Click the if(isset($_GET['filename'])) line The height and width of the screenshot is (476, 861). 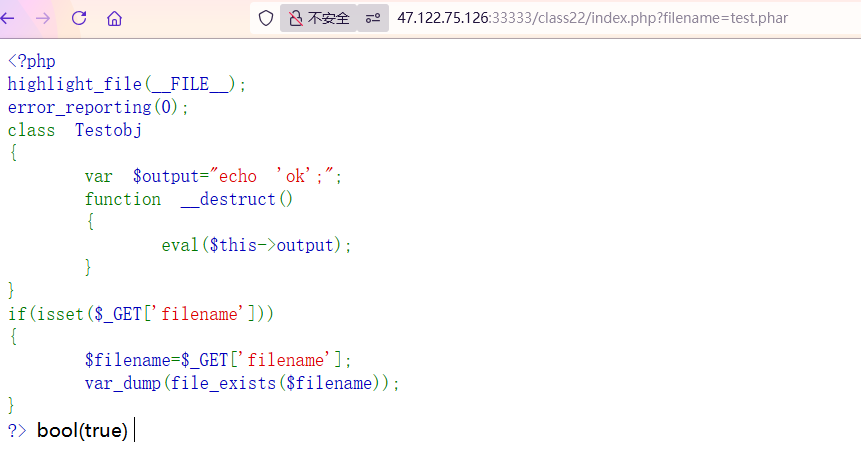140,314
